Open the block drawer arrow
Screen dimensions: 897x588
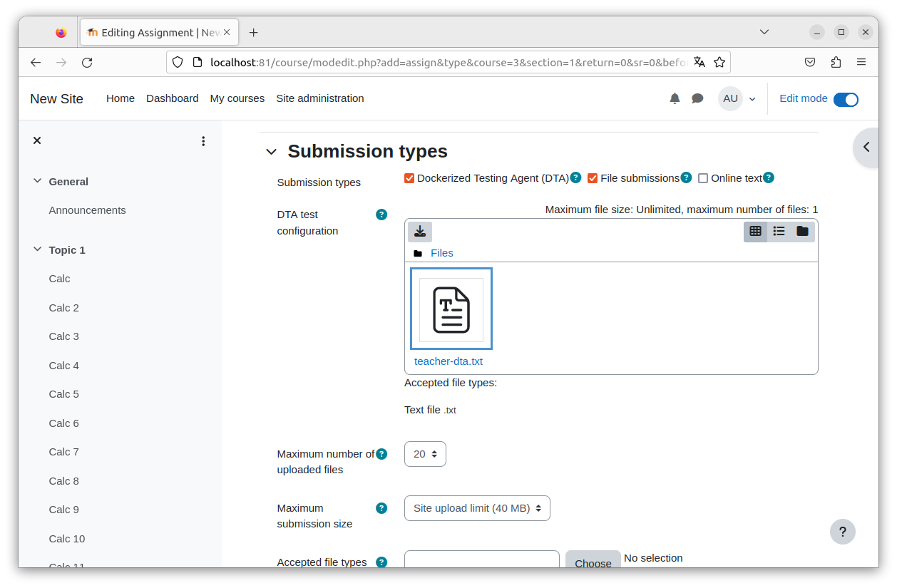866,148
